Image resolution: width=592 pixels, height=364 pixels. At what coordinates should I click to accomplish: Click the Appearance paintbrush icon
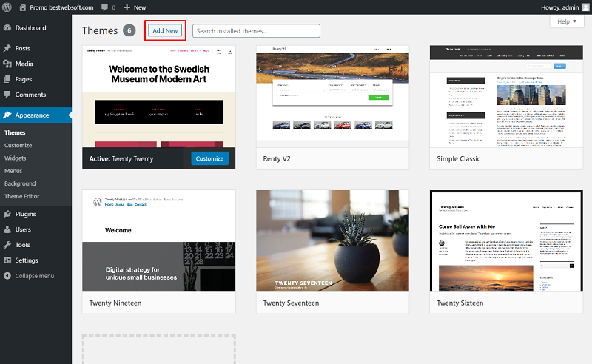coord(7,115)
